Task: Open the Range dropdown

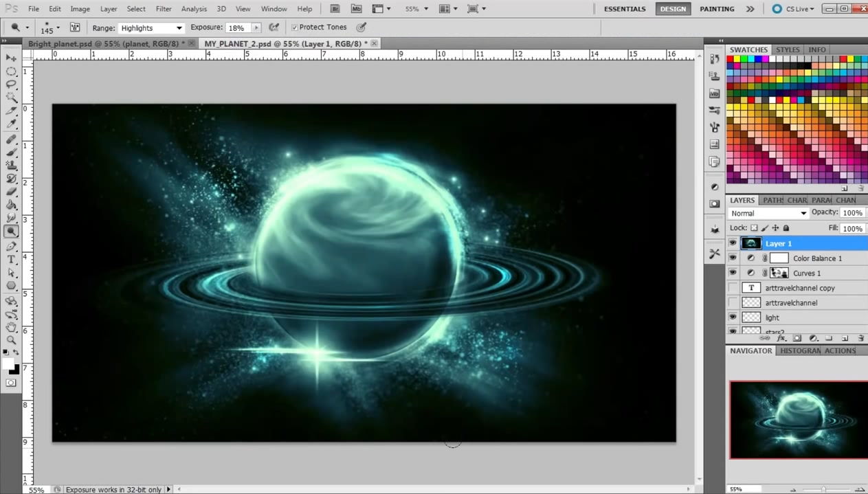Action: (151, 28)
